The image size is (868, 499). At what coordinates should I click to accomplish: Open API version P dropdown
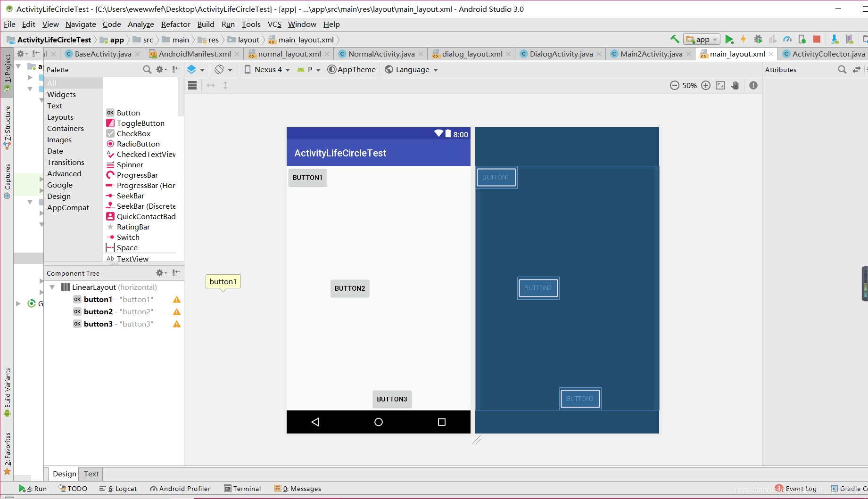[x=309, y=70]
